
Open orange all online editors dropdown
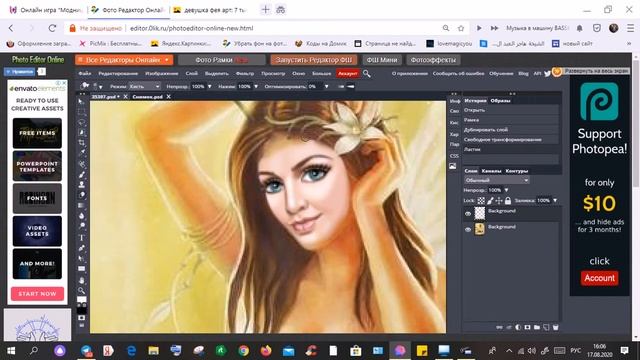pos(124,60)
